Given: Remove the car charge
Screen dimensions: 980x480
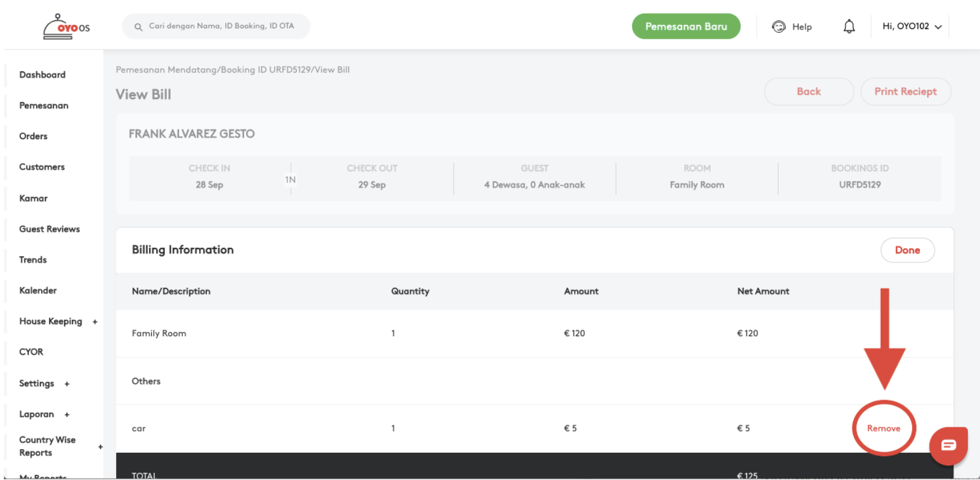Looking at the screenshot, I should tap(884, 429).
